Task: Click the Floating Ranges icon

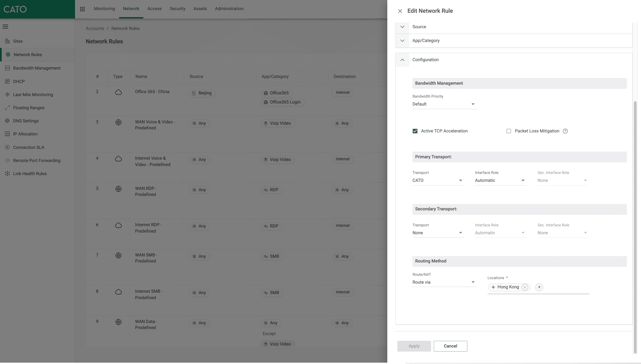Action: tap(7, 108)
